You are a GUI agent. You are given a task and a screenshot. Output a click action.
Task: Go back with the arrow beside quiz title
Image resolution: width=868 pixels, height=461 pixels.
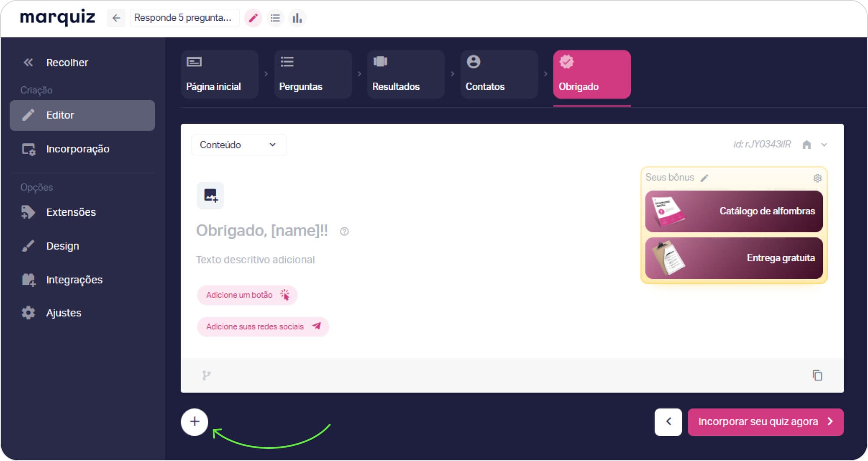[x=116, y=18]
